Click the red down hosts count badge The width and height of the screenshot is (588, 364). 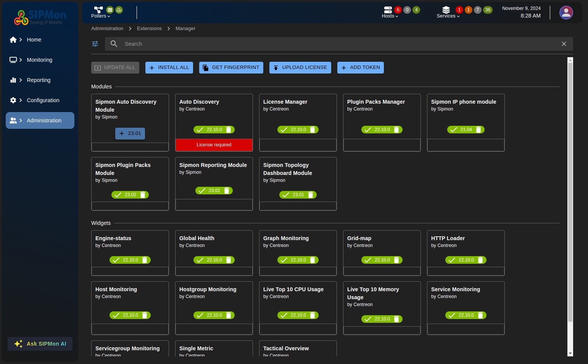[x=398, y=10]
